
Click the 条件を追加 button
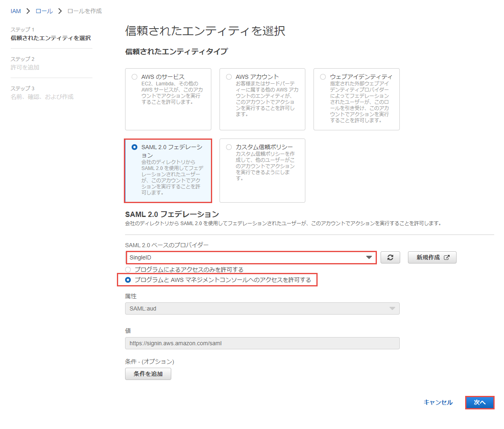coord(148,374)
